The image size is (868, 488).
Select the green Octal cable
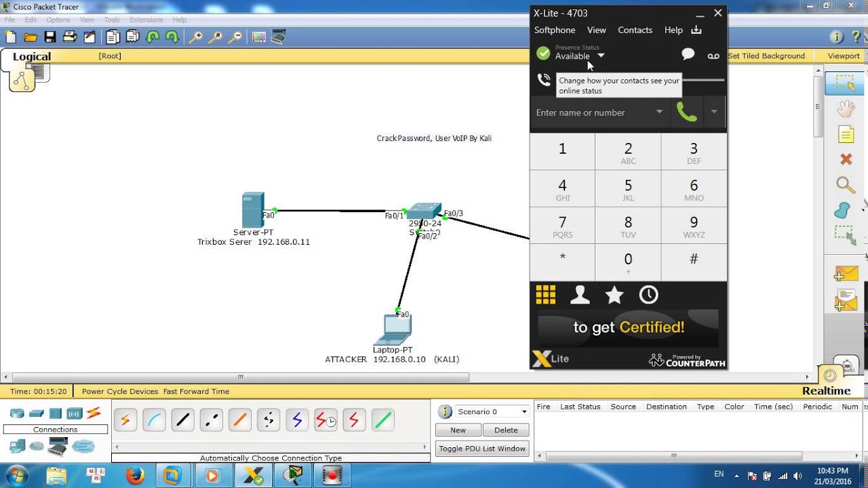pos(382,420)
